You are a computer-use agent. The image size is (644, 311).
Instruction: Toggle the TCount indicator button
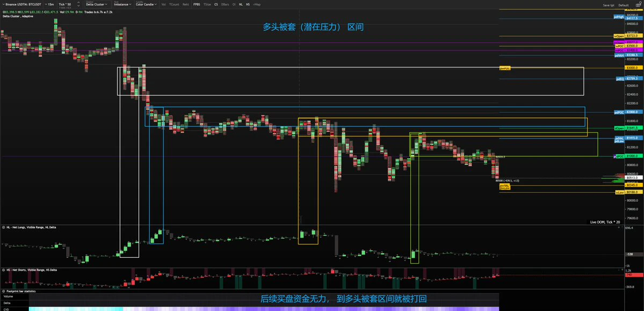coord(174,4)
